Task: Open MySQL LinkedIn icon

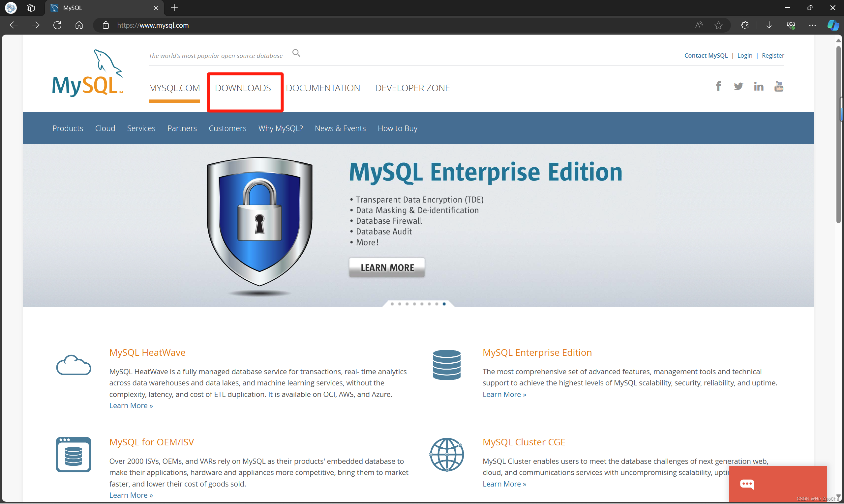Action: 758,86
